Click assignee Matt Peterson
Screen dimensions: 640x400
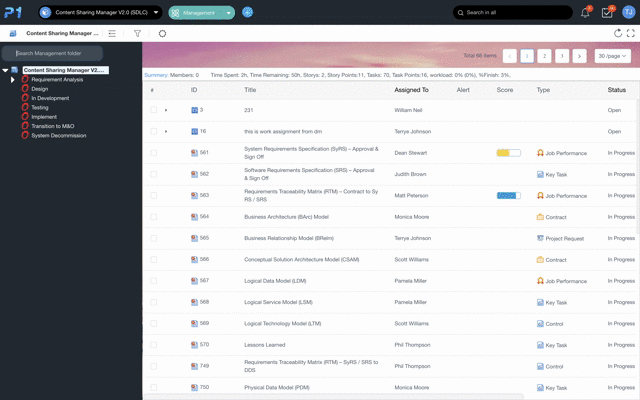point(411,196)
